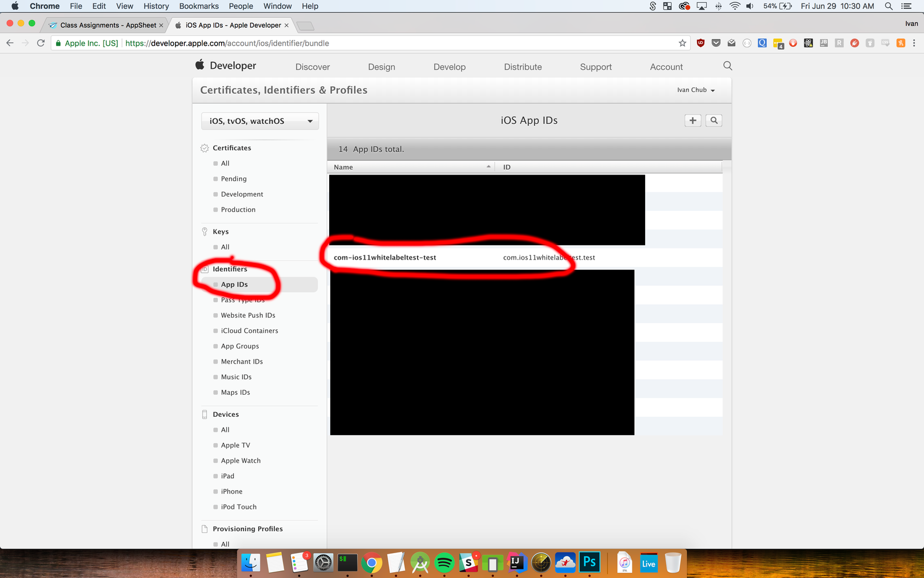Open the Pocket extension icon
Screen dimensions: 924x578
(x=716, y=43)
